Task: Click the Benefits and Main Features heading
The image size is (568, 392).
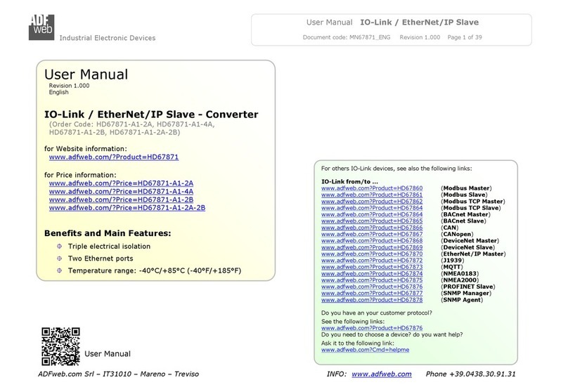Action: point(108,233)
